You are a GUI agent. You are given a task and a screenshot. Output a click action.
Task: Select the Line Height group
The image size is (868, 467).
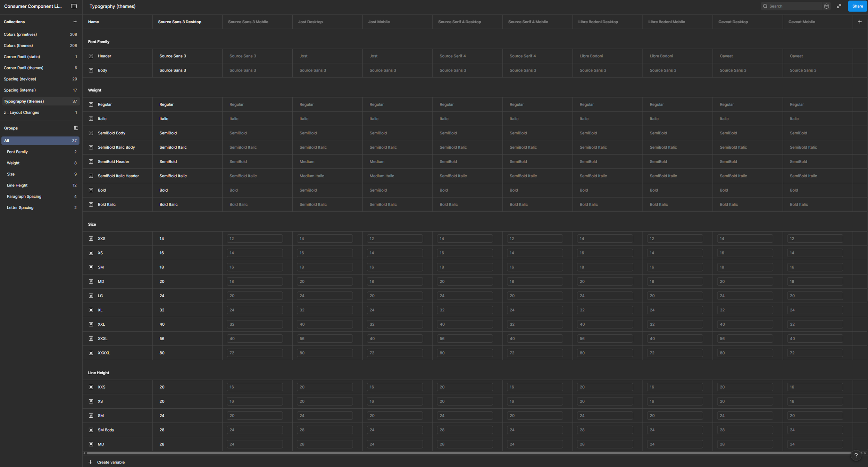pos(17,185)
